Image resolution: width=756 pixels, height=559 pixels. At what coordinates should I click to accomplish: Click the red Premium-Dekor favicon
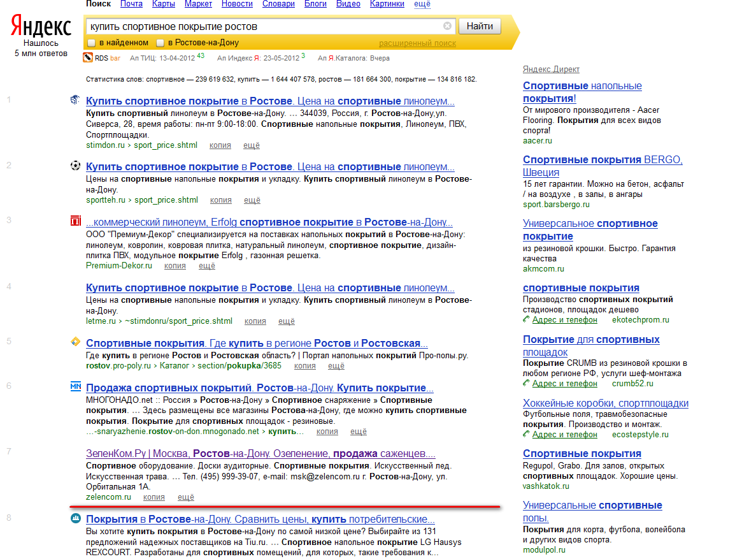[75, 221]
